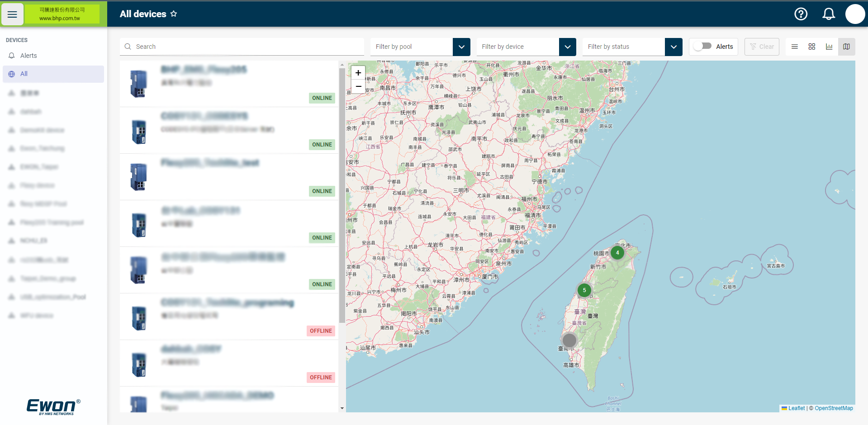Click the BHP company logo banner
868x425 pixels.
tap(62, 14)
